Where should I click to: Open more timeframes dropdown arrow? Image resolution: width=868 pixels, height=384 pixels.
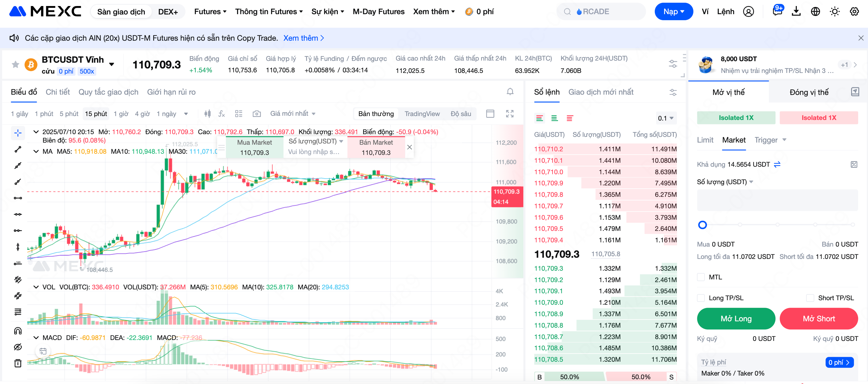[186, 114]
